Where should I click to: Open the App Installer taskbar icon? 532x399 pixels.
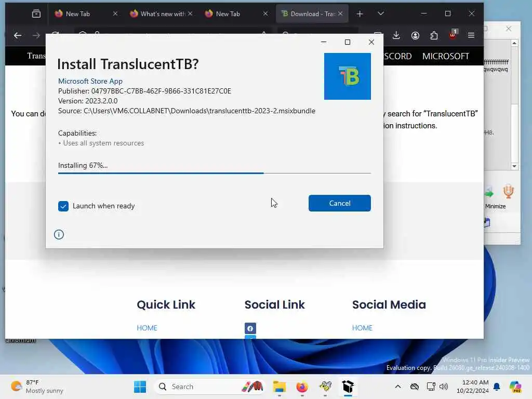(x=348, y=387)
